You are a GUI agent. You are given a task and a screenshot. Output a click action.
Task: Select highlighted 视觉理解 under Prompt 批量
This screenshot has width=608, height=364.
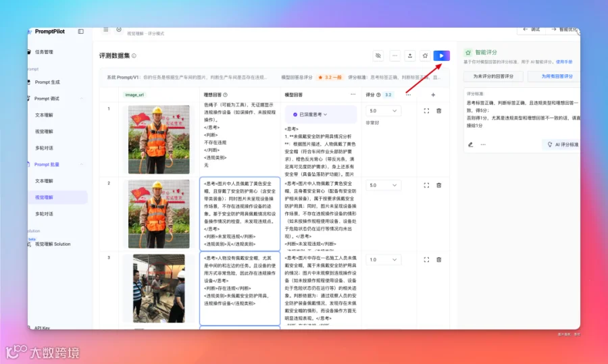click(57, 197)
